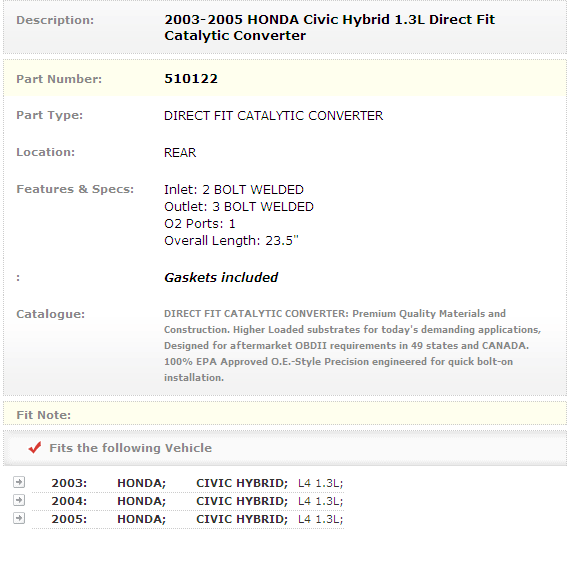Click the Catalogue description paragraph
The image size is (570, 573).
pos(352,345)
